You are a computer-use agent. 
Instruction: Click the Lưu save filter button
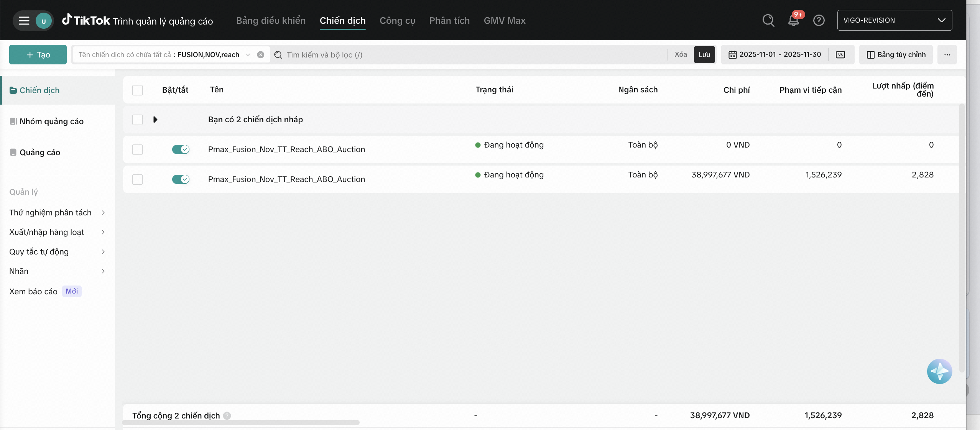pyautogui.click(x=704, y=55)
